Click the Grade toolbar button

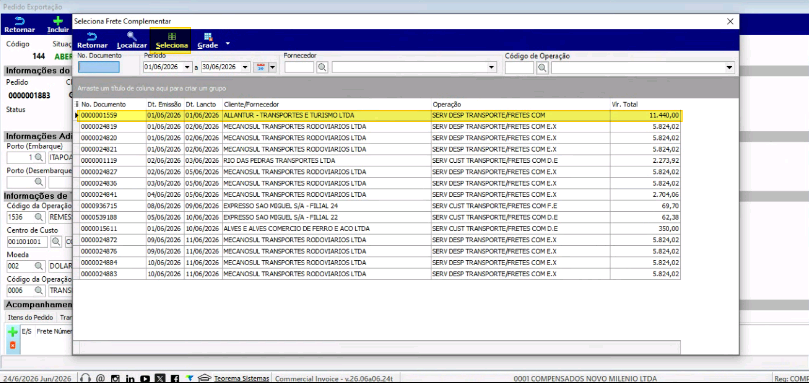207,40
